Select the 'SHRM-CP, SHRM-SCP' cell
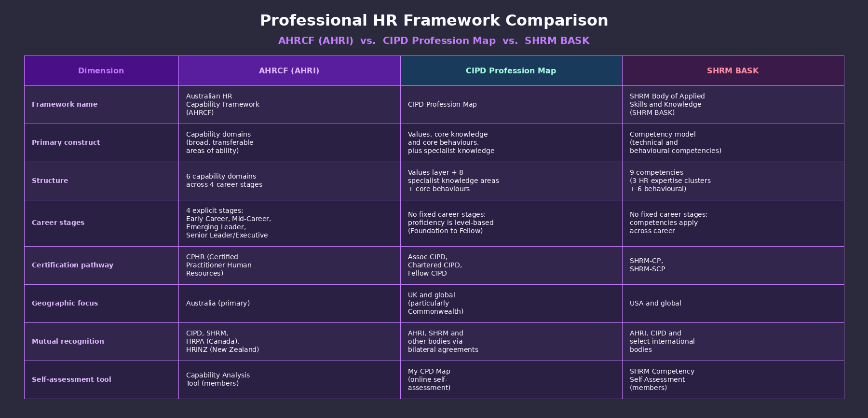868x418 pixels. click(733, 265)
